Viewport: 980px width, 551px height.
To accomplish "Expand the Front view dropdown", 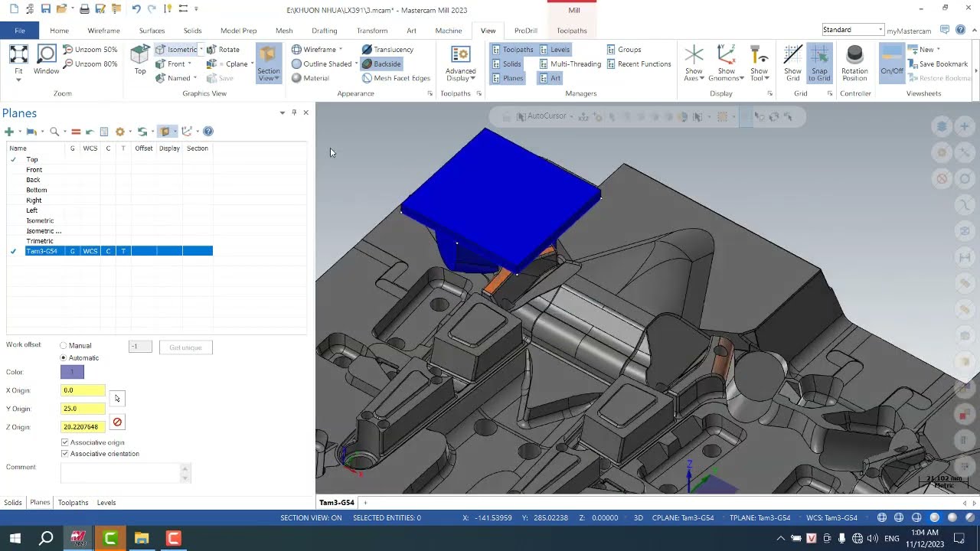I will pos(189,64).
